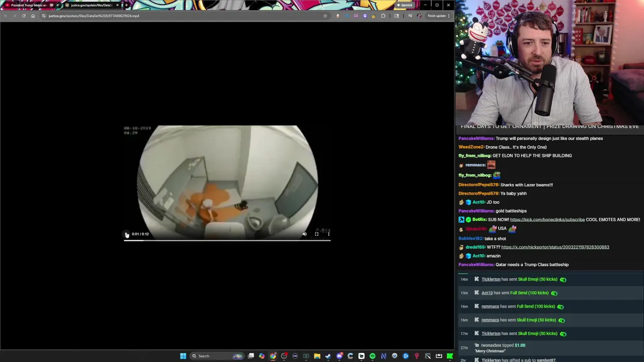Seek on the video progress bar
This screenshot has height=362, width=644.
pyautogui.click(x=227, y=240)
